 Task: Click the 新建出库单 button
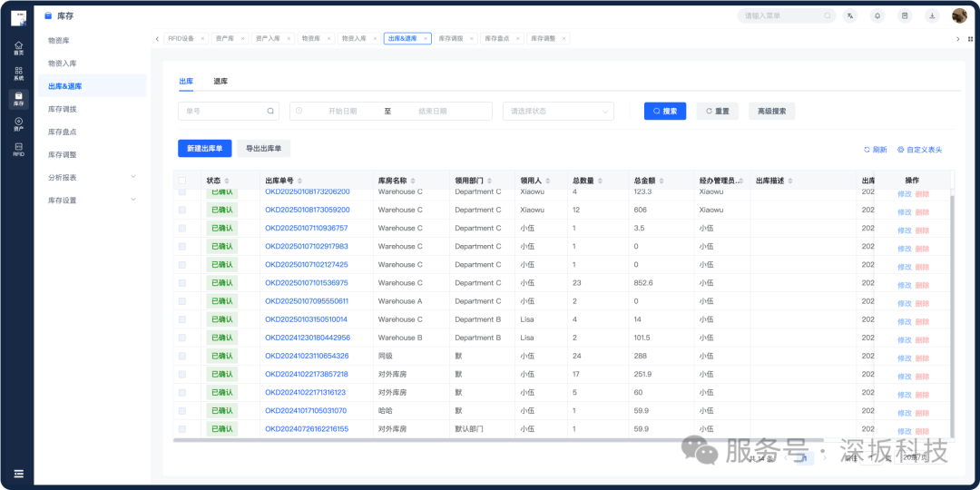coord(205,148)
